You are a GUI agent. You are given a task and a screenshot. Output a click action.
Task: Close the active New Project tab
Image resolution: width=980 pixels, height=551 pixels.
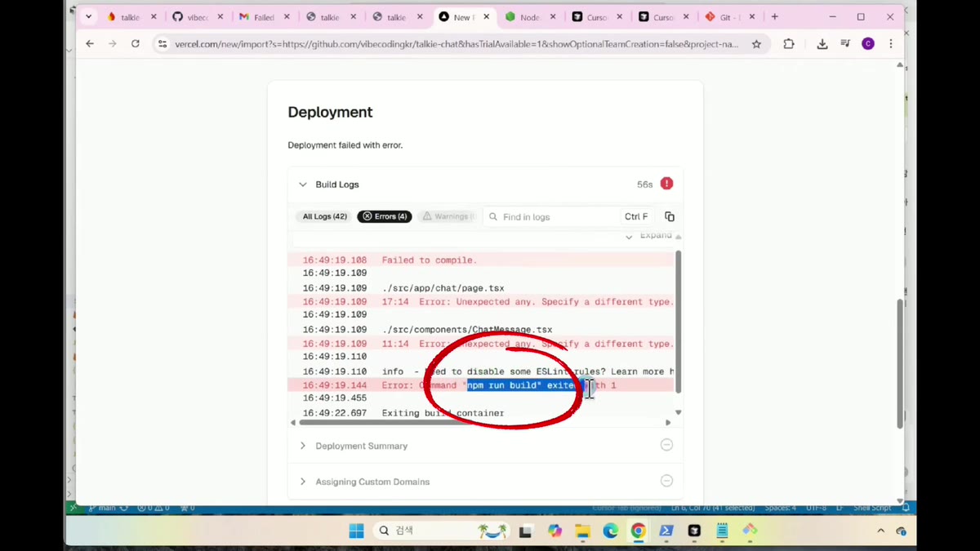coord(486,17)
